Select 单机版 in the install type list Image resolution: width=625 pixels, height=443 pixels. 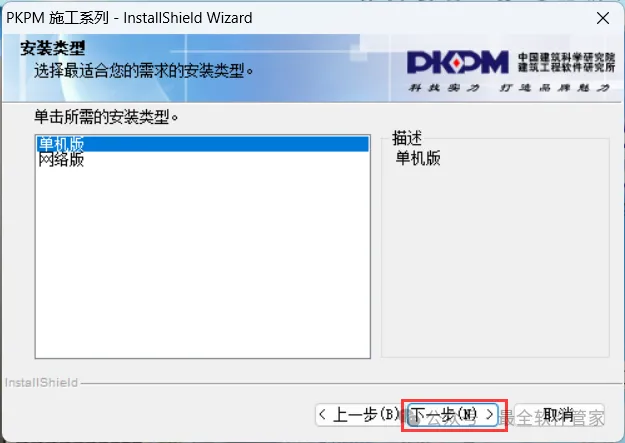tap(202, 144)
